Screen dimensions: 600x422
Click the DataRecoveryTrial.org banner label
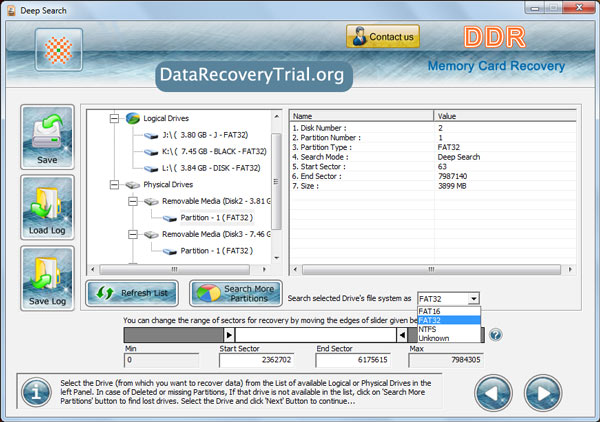[x=253, y=75]
